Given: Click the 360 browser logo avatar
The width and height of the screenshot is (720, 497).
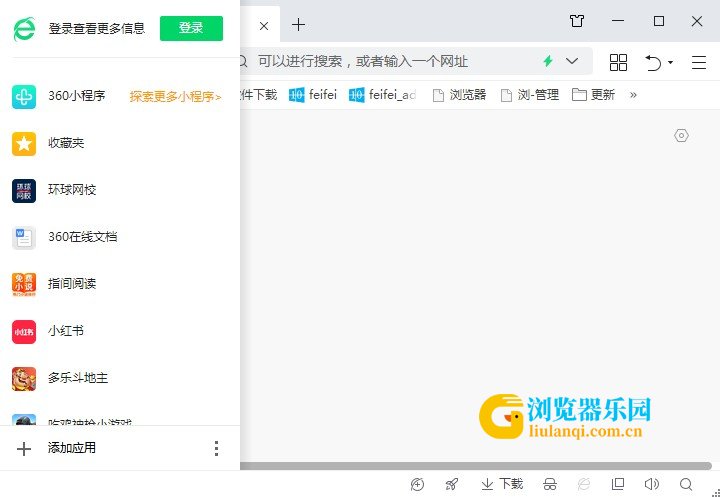Looking at the screenshot, I should point(24,29).
